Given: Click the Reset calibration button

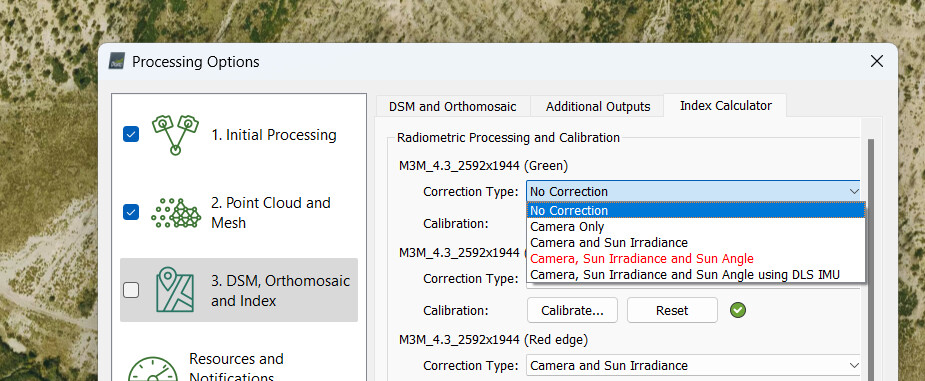Looking at the screenshot, I should click(672, 310).
